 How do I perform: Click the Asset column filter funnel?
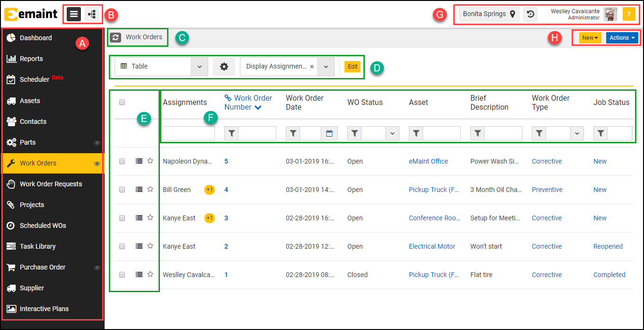415,133
